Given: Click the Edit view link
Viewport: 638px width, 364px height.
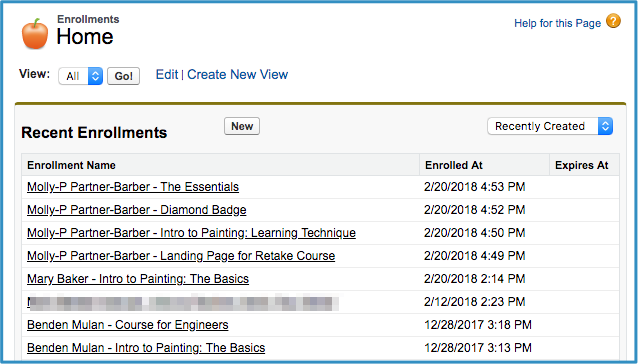Looking at the screenshot, I should pos(167,74).
